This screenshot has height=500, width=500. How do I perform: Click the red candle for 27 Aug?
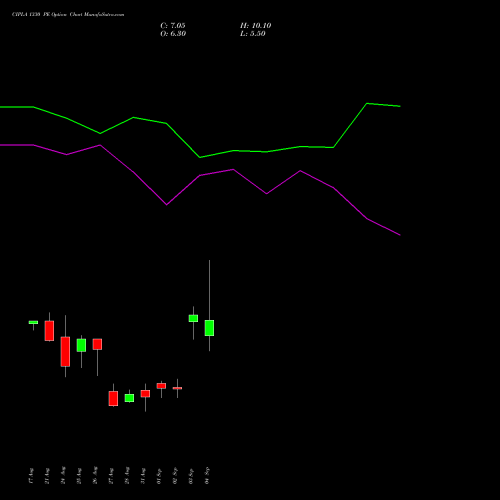coord(113,398)
